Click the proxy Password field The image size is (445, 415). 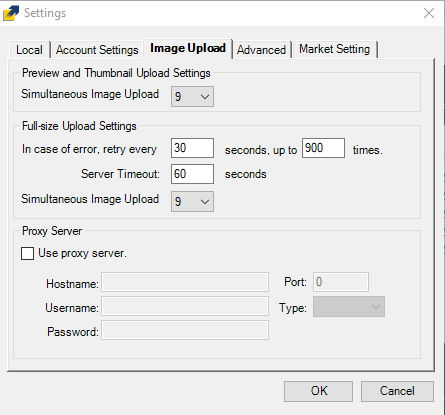coord(185,330)
